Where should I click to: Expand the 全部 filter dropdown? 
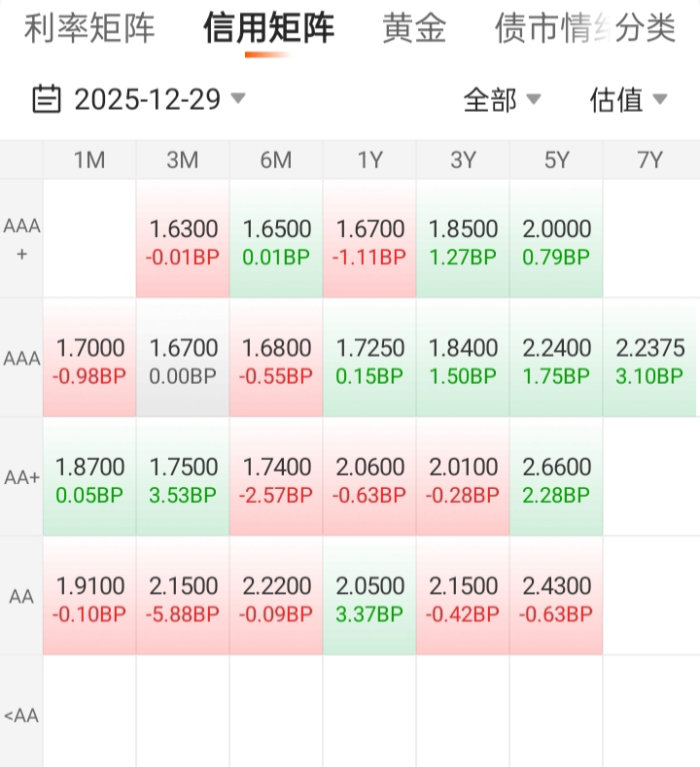pyautogui.click(x=501, y=99)
